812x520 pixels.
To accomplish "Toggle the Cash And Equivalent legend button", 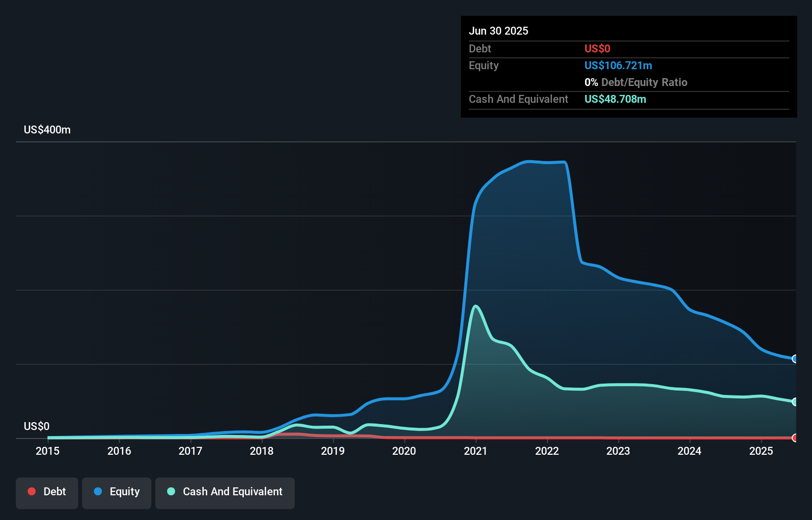I will [225, 493].
